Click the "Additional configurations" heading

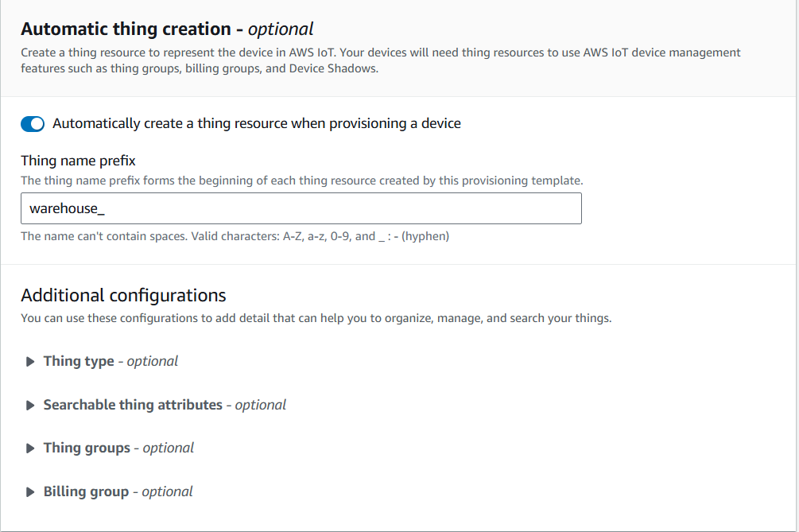pyautogui.click(x=123, y=296)
